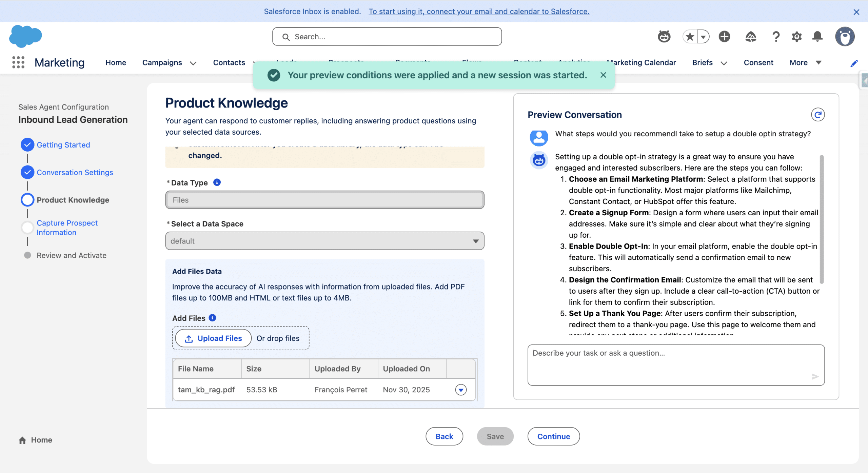Click the Data Type info icon
The height and width of the screenshot is (473, 868).
coord(217,182)
